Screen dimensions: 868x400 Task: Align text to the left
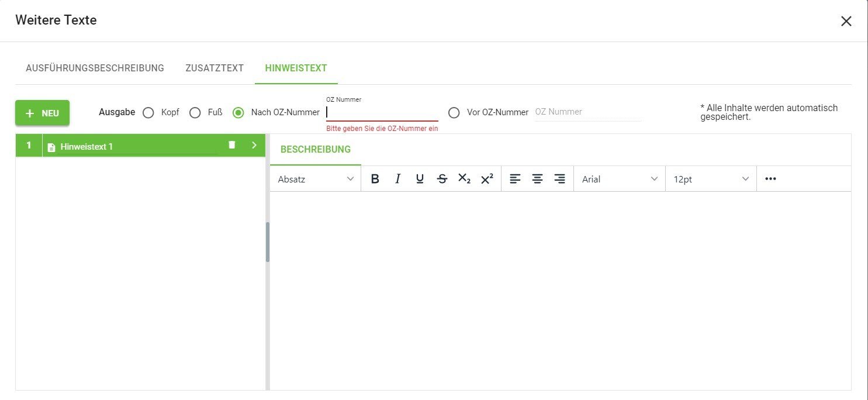(515, 179)
